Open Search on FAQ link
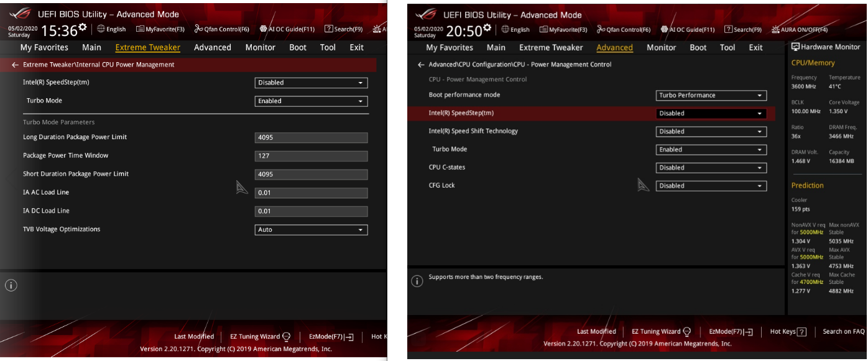The height and width of the screenshot is (361, 868). [844, 332]
